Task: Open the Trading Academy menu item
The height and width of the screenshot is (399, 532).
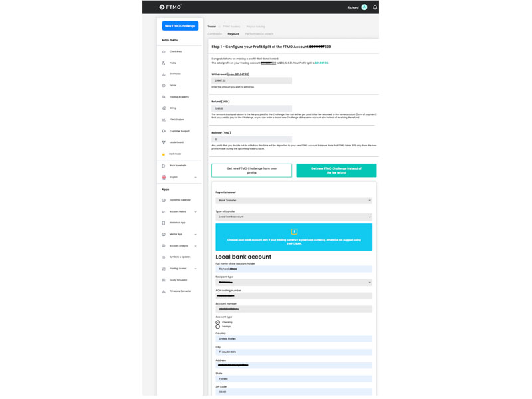Action: [179, 97]
